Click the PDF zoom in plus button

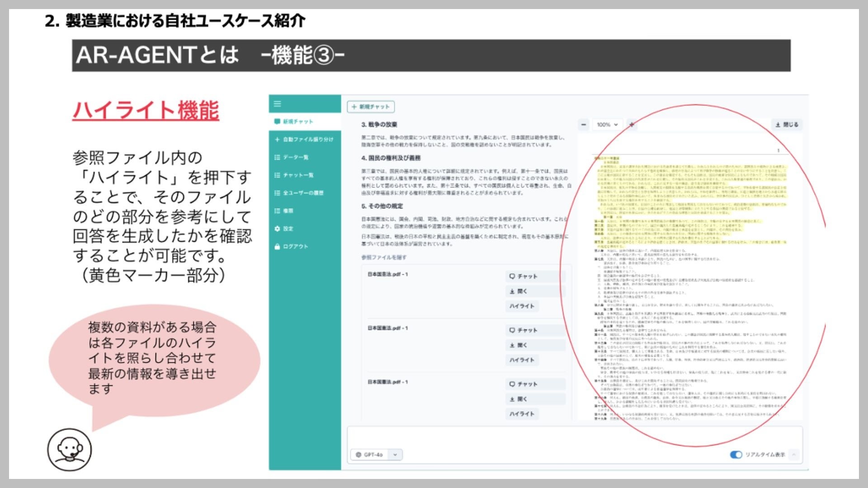point(632,124)
